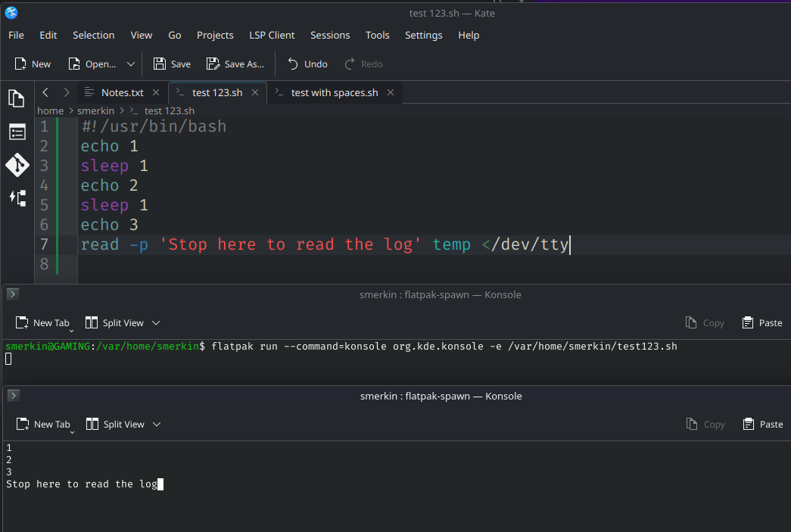Viewport: 791px width, 532px height.
Task: Click Paste in the upper Konsole
Action: (762, 323)
